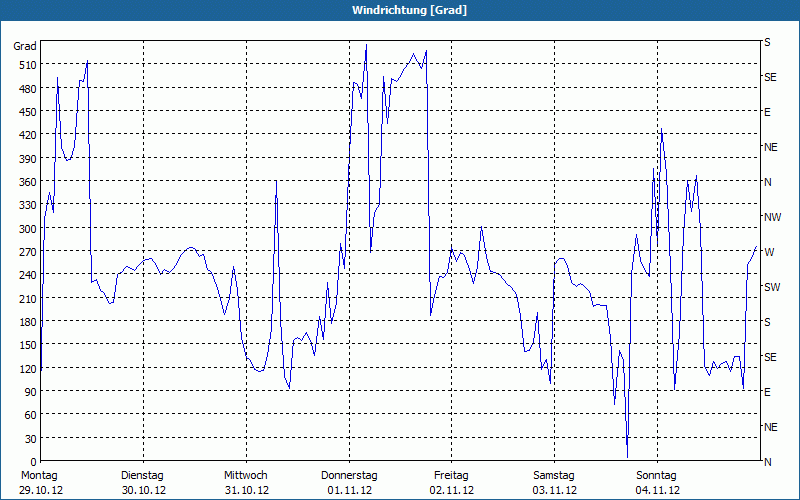This screenshot has width=800, height=500.
Task: Click the 180 value on left axis
Action: [28, 322]
